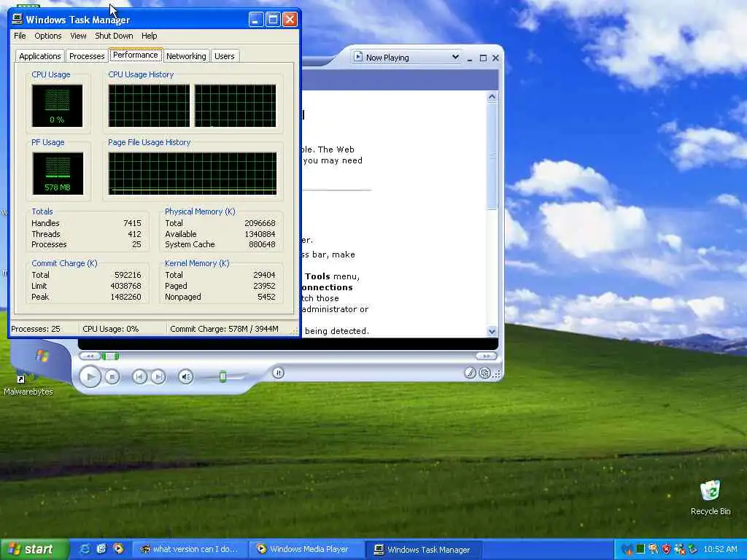Minimize the Media Player window
Screen dimensions: 747x560
470,58
